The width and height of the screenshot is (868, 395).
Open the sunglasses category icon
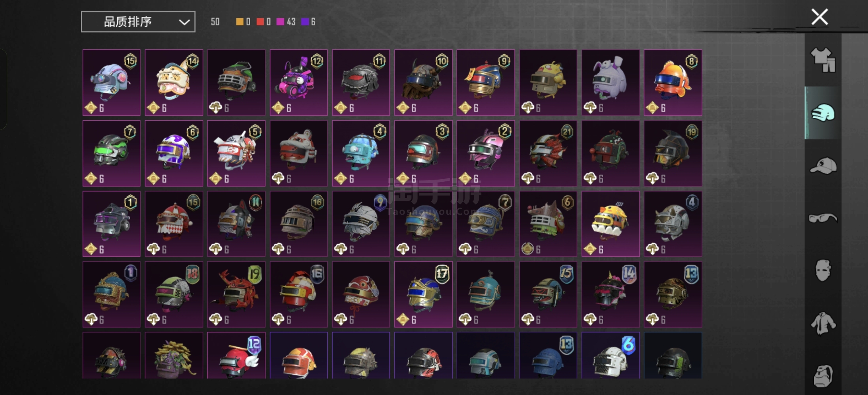pyautogui.click(x=823, y=218)
